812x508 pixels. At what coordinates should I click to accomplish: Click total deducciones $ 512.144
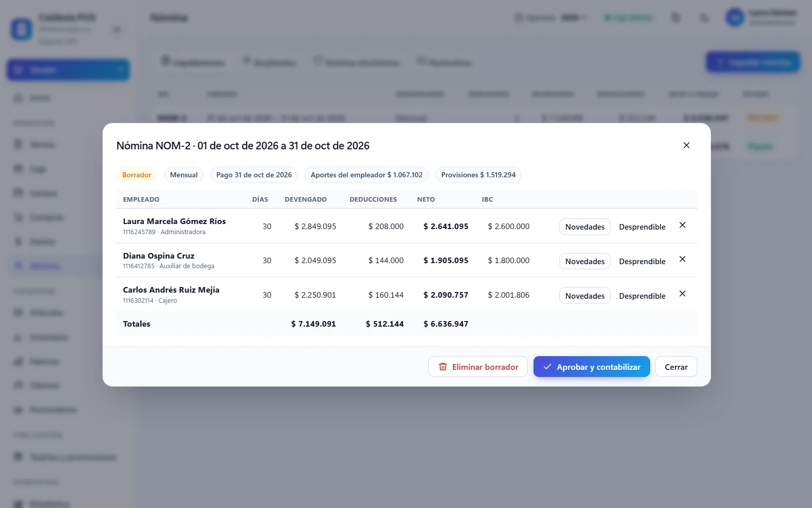point(385,324)
